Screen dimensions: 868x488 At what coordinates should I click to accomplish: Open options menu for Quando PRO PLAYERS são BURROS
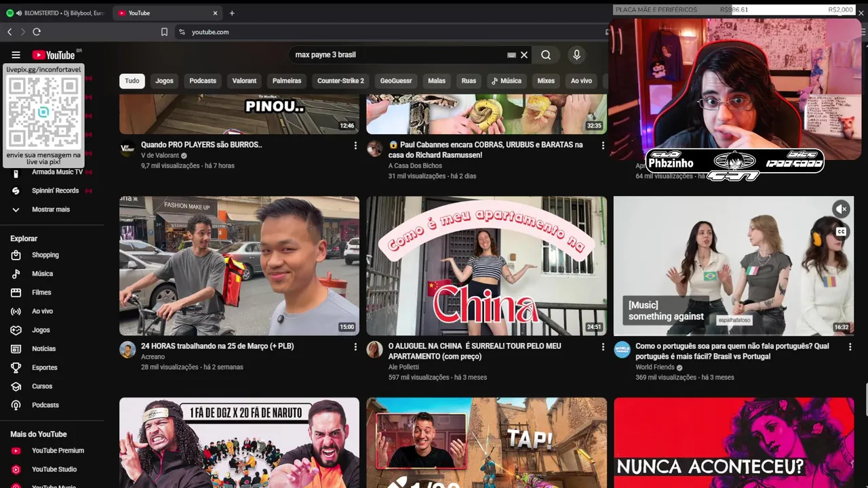click(355, 145)
